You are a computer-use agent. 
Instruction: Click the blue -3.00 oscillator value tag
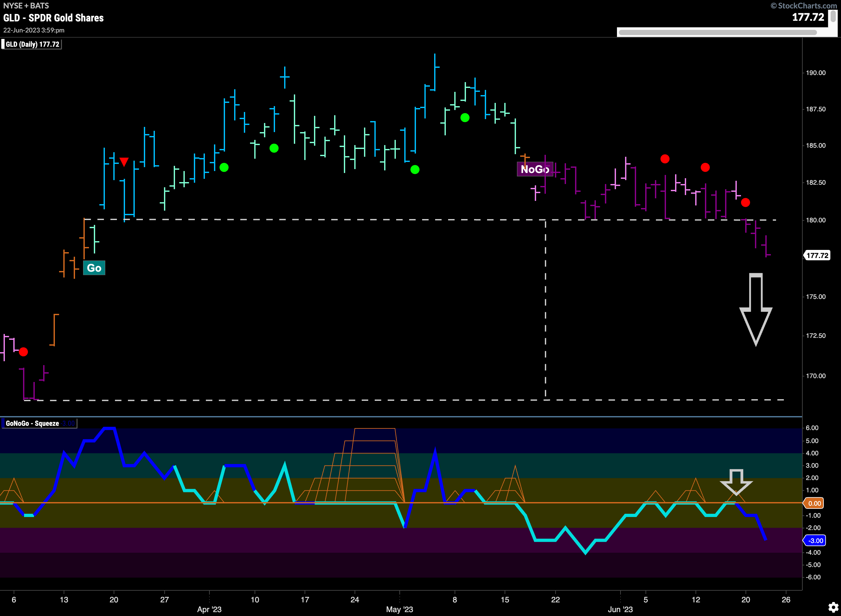815,541
